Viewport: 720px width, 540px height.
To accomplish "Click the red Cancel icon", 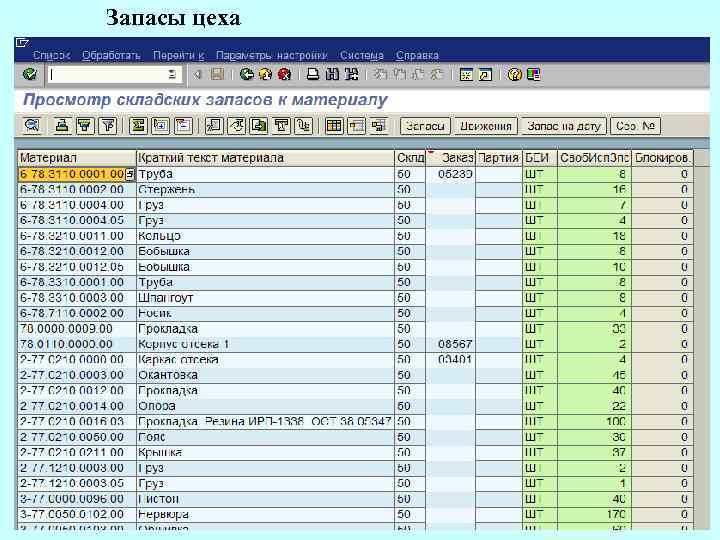I will 284,74.
